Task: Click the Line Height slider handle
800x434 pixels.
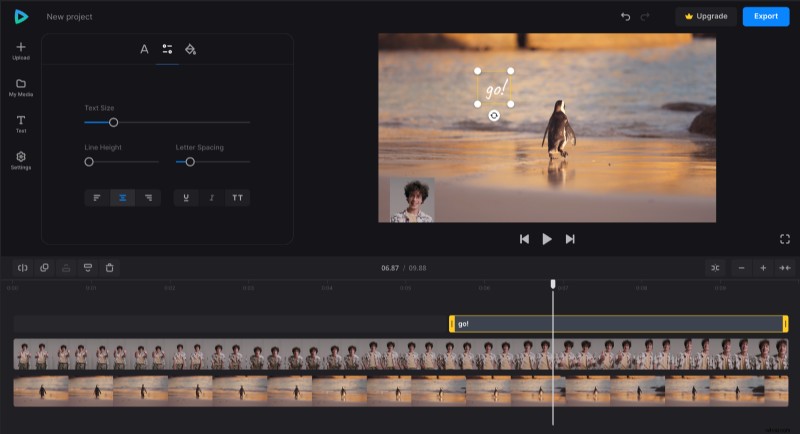Action: tap(89, 162)
